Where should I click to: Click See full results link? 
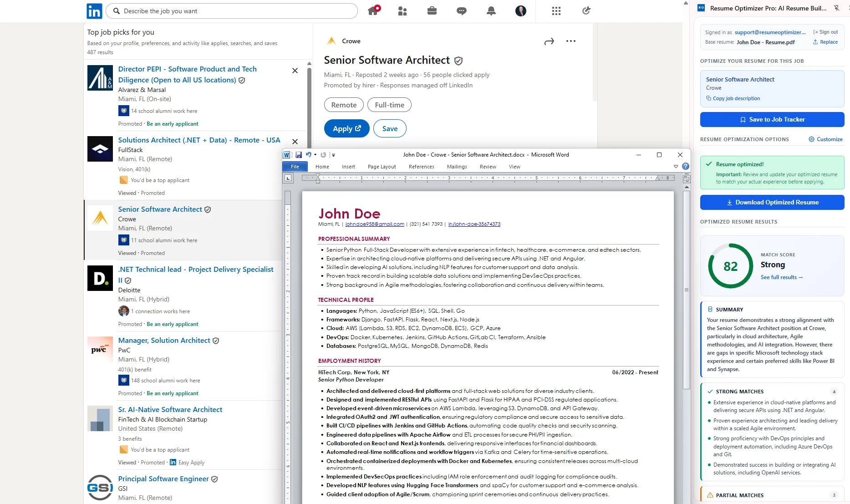782,277
